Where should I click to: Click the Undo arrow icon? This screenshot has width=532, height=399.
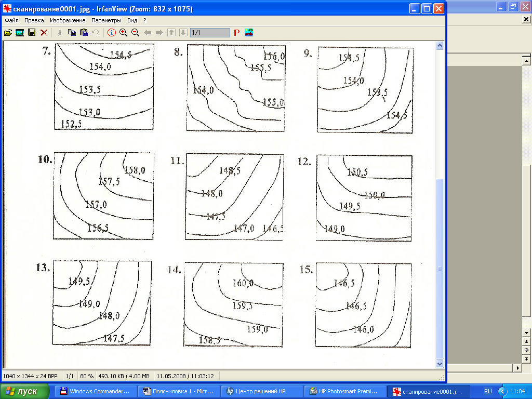point(96,33)
